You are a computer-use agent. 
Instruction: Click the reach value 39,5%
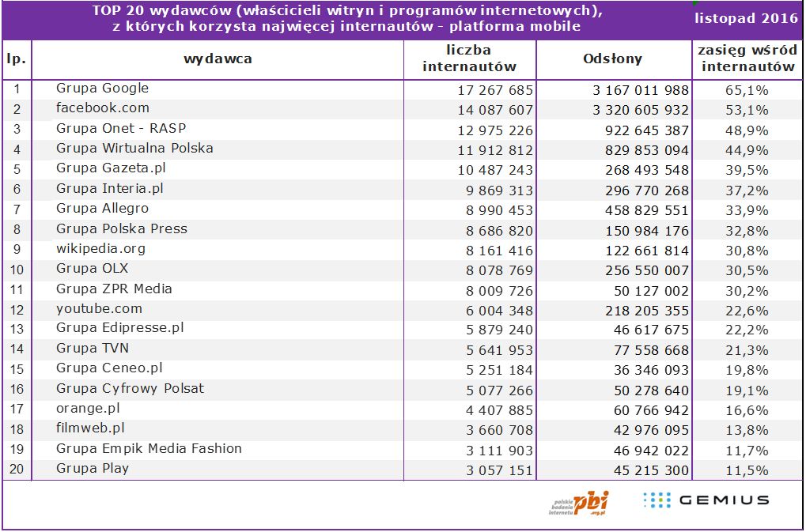coord(747,171)
